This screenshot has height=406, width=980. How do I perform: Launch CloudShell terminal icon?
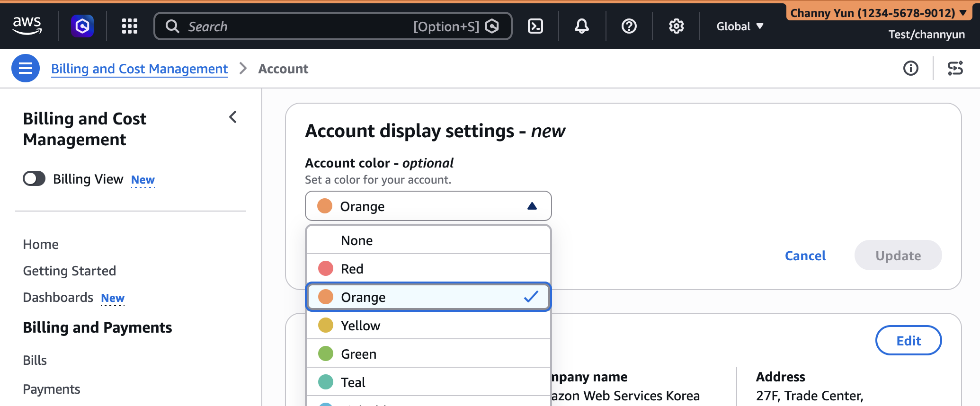coord(535,26)
